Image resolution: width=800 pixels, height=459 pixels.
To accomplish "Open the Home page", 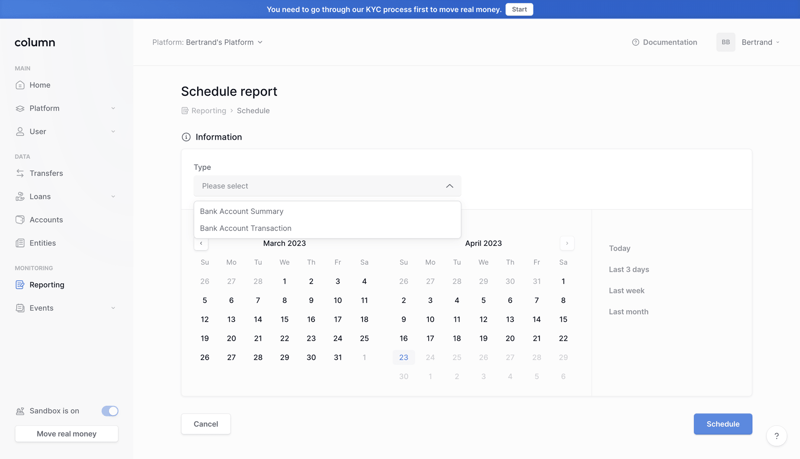I will click(40, 85).
